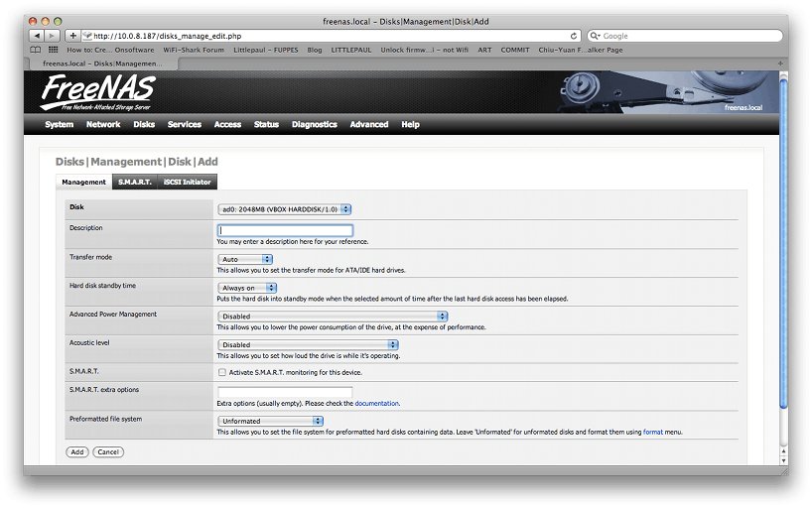
Task: Open the bookmarks book icon
Action: pyautogui.click(x=36, y=50)
